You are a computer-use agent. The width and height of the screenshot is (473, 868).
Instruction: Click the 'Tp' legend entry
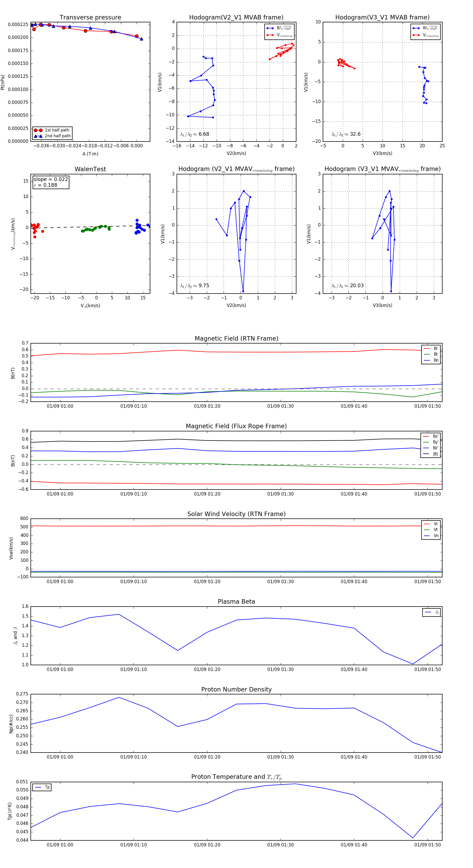click(x=42, y=787)
